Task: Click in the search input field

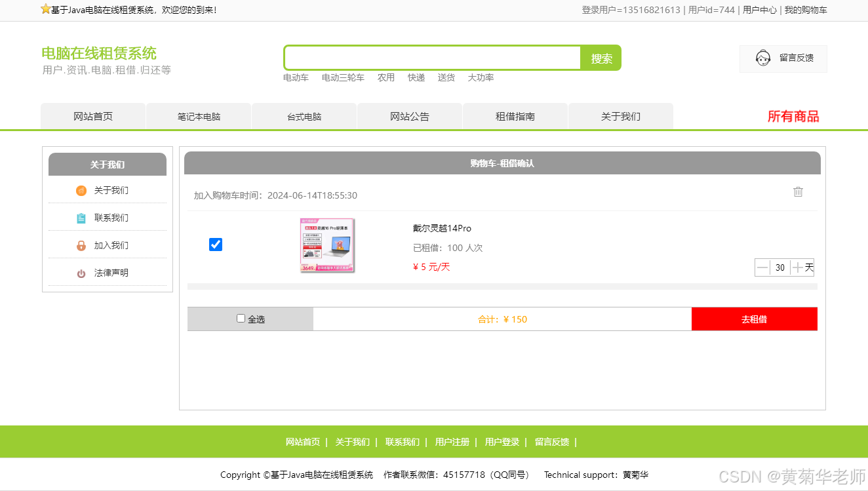Action: click(x=433, y=58)
